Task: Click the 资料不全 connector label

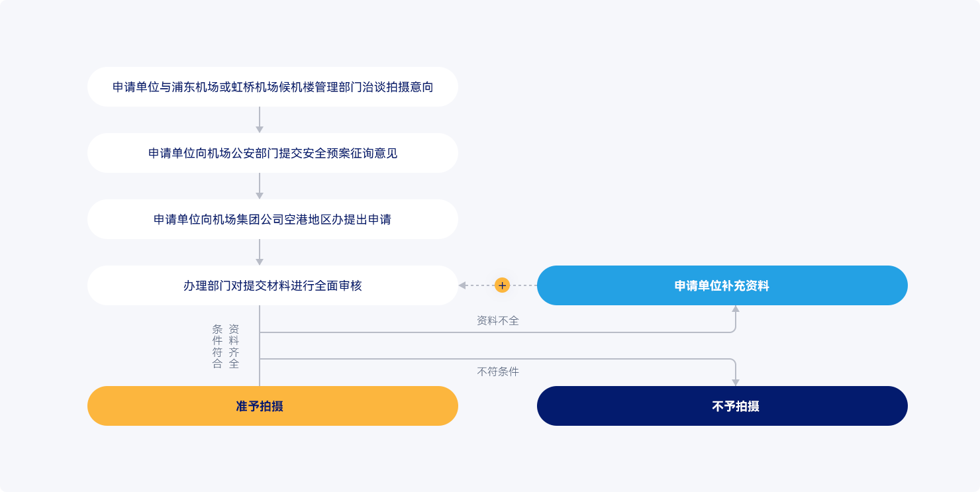Action: click(498, 320)
